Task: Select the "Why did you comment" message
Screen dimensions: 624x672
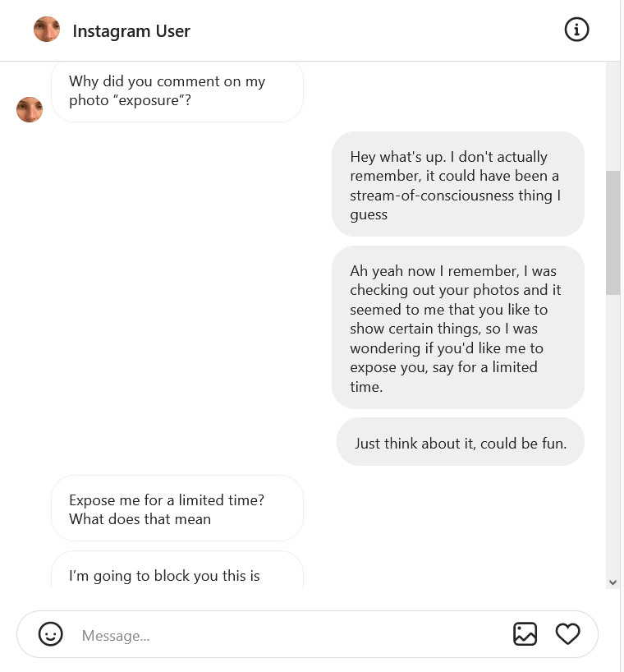Action: pyautogui.click(x=177, y=91)
